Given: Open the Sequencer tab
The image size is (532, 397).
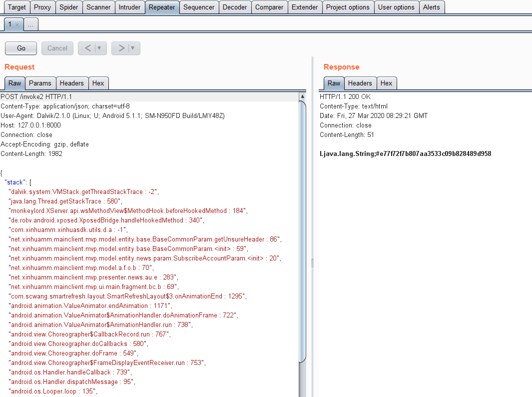Looking at the screenshot, I should pyautogui.click(x=199, y=7).
